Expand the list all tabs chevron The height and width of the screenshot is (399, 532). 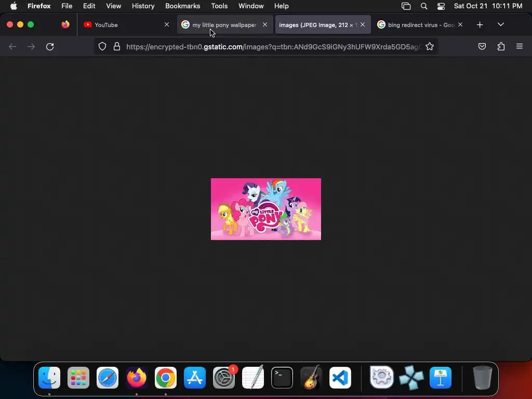[501, 24]
